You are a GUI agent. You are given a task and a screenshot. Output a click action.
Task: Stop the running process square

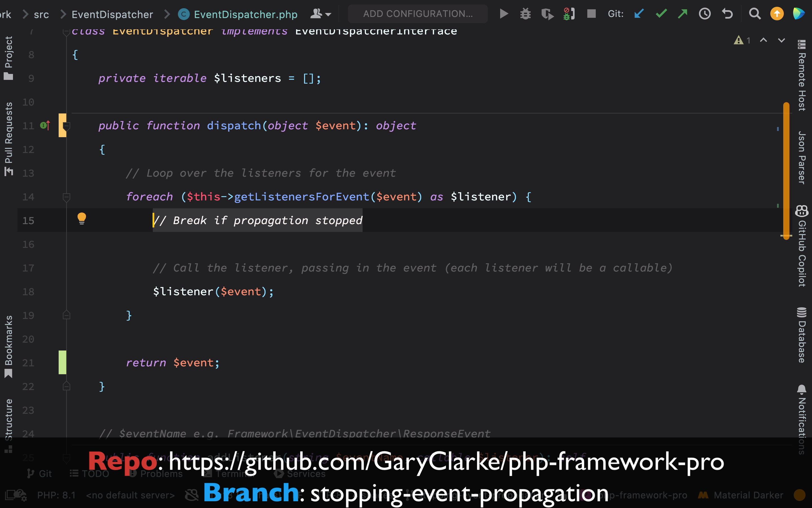pos(591,14)
